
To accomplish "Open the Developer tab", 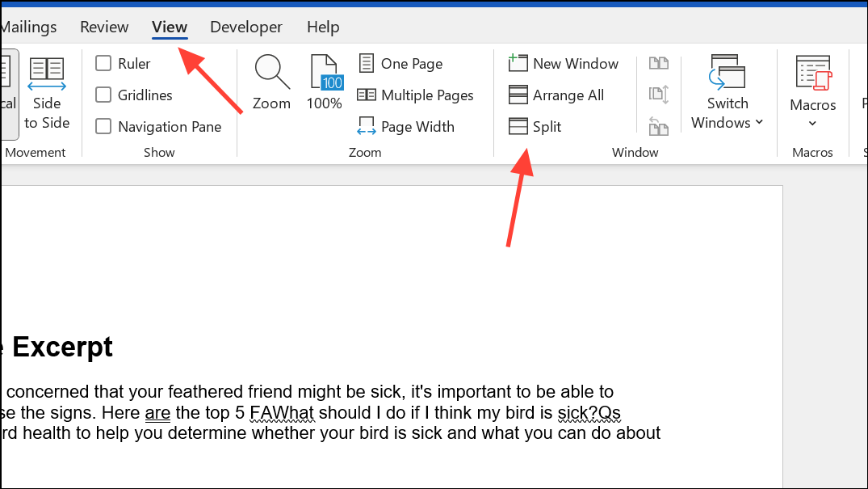I will pos(245,27).
